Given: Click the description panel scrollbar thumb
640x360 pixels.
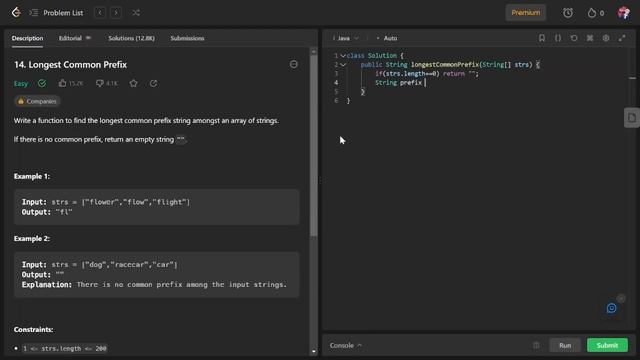Looking at the screenshot, I should pyautogui.click(x=313, y=146).
